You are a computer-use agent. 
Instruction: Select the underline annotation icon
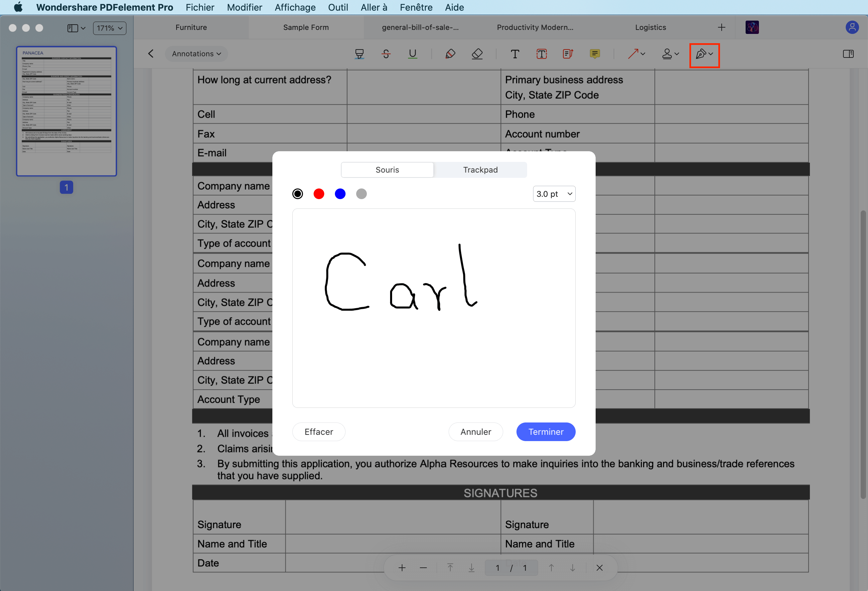click(412, 54)
